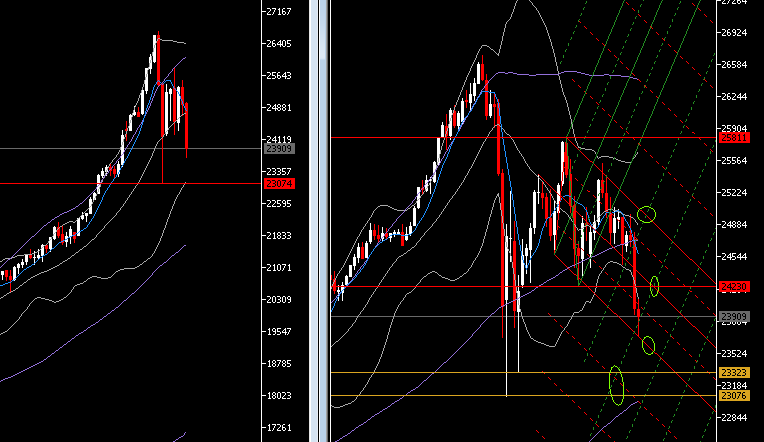
Task: Click the 21071 price label on left axis
Action: tap(278, 268)
